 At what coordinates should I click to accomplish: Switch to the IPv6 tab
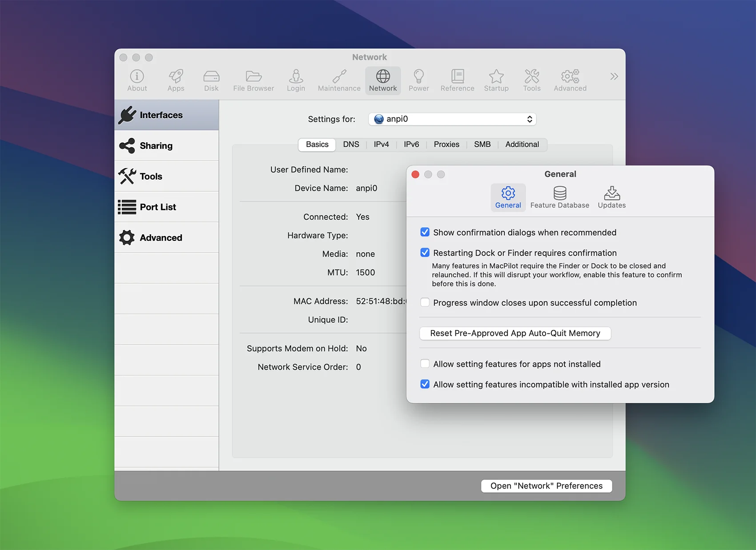[x=411, y=145]
